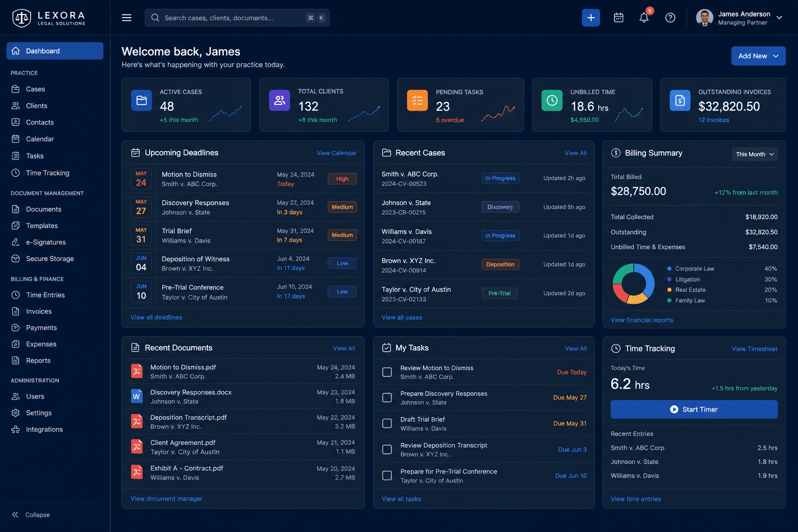Open the This Month period dropdown
The width and height of the screenshot is (798, 532).
click(755, 154)
